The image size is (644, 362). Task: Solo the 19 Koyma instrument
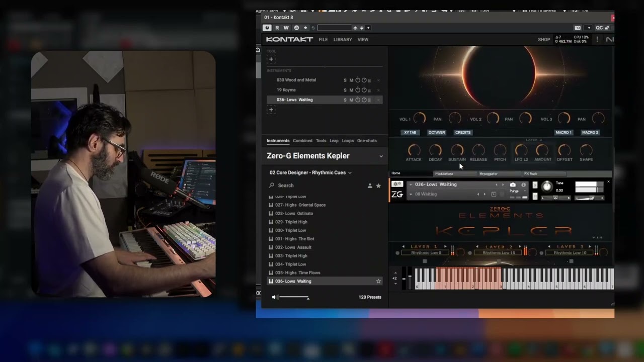click(x=345, y=90)
